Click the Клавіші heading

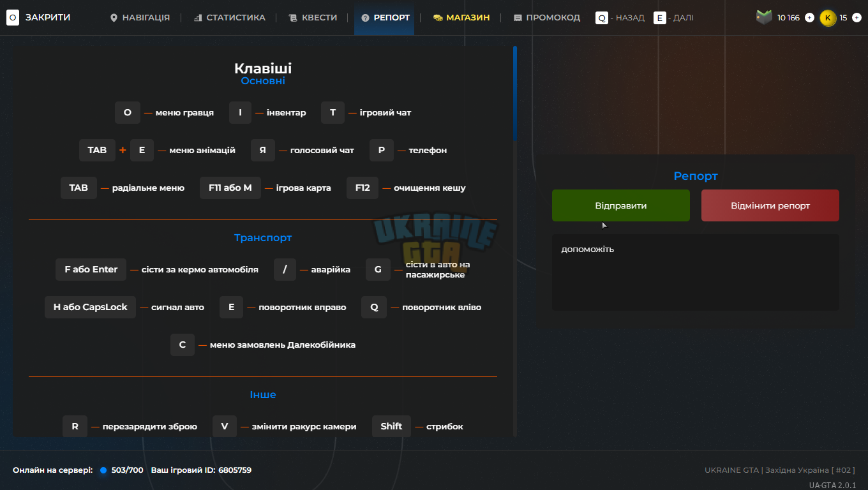[x=263, y=68]
